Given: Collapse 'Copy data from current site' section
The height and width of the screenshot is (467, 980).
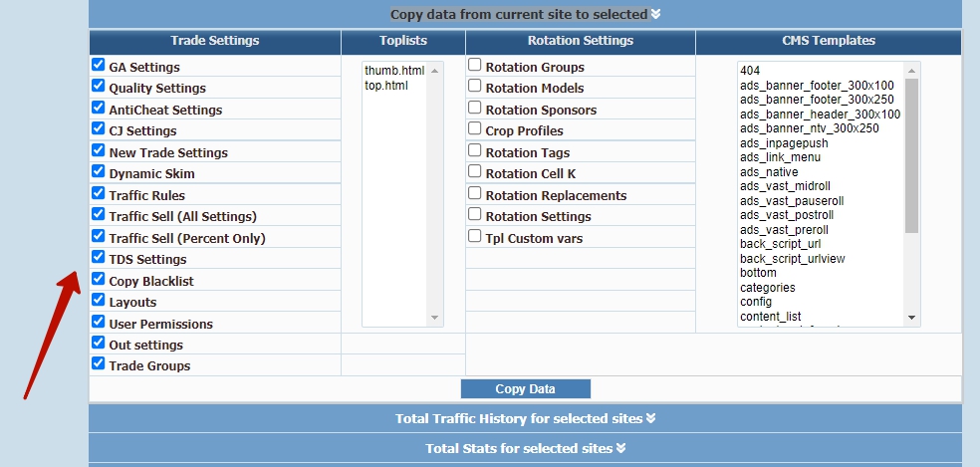Looking at the screenshot, I should (525, 14).
